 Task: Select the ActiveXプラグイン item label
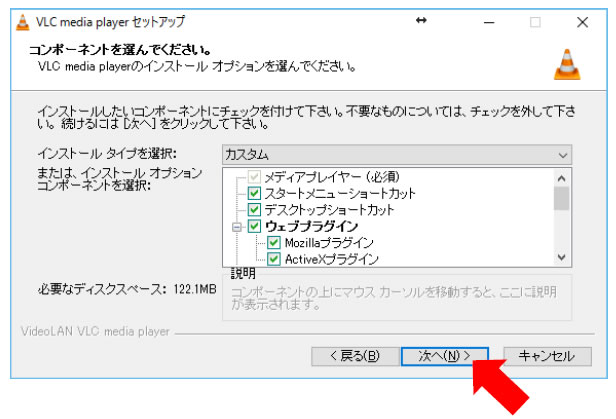pyautogui.click(x=332, y=259)
